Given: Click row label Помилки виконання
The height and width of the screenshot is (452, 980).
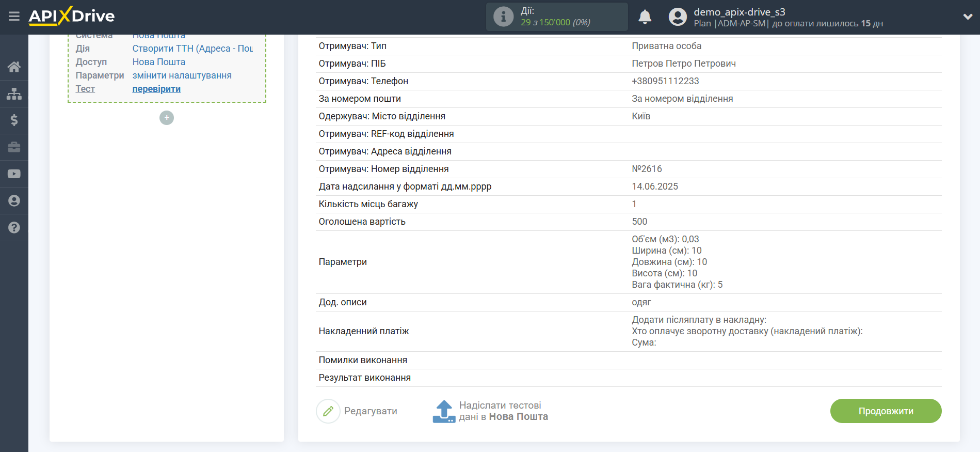Looking at the screenshot, I should pyautogui.click(x=363, y=360).
